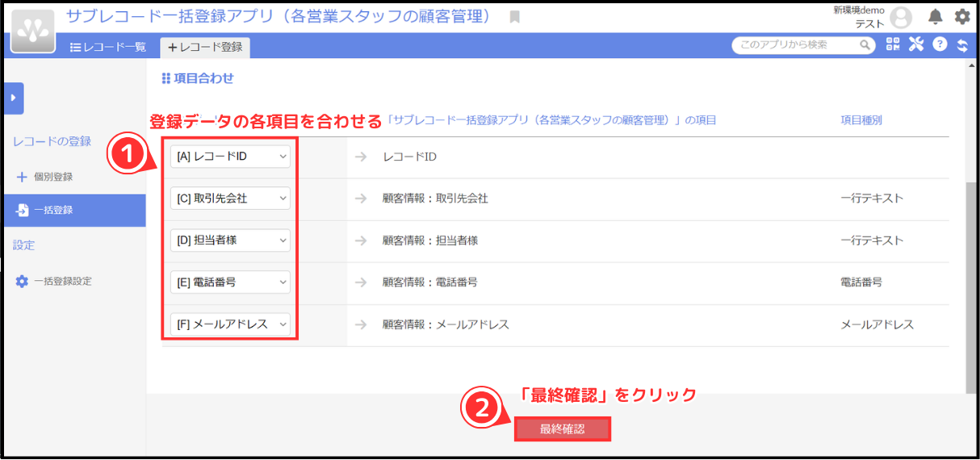Image resolution: width=980 pixels, height=460 pixels.
Task: Click 一行テキスト type in 取引先会社 row
Action: (872, 199)
